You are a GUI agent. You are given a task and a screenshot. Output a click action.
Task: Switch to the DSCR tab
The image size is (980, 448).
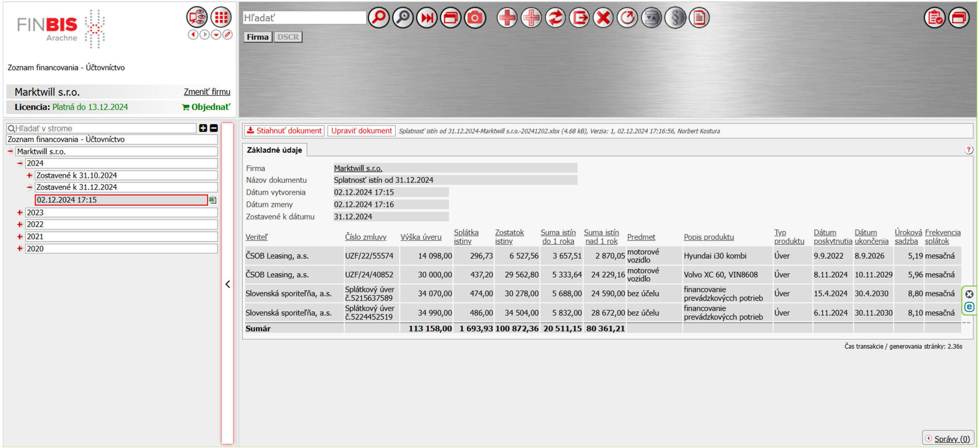pyautogui.click(x=288, y=37)
